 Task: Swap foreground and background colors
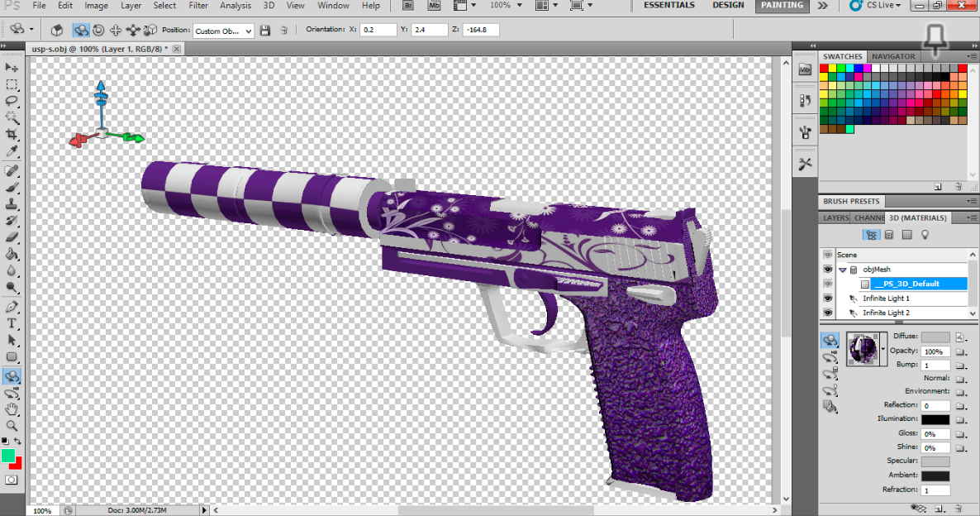tap(17, 441)
